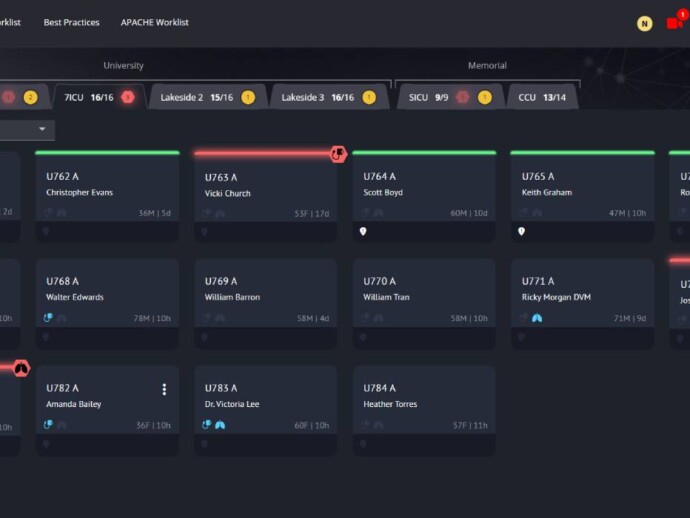The width and height of the screenshot is (690, 518).
Task: Open the three-dot menu on Amanda Bailey card
Action: tap(164, 389)
